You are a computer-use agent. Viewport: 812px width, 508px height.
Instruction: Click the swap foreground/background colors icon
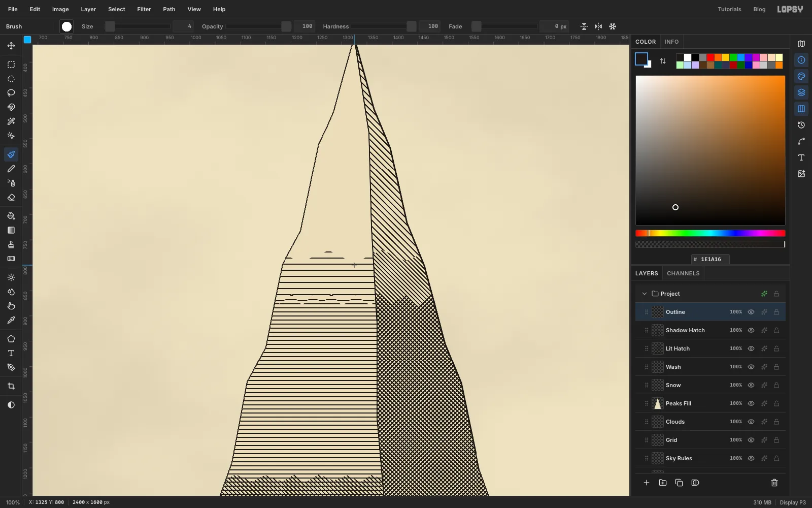tap(663, 61)
